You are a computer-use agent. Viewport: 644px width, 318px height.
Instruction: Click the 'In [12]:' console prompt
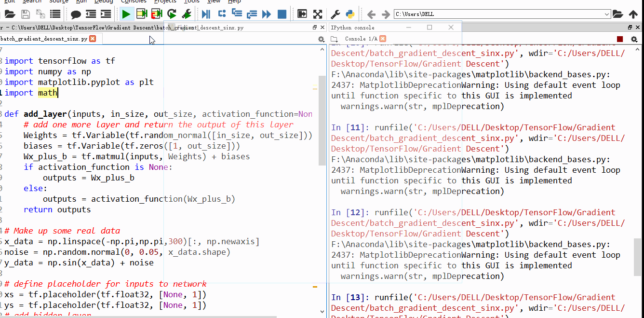(x=350, y=212)
